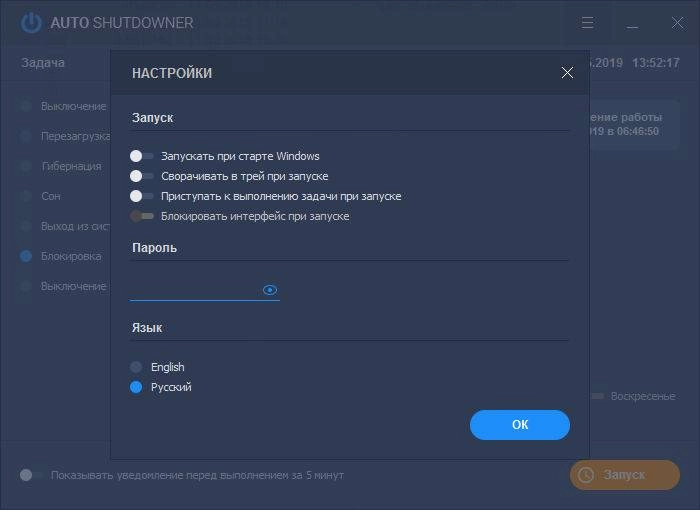Image resolution: width=700 pixels, height=510 pixels.
Task: Show password with the eye icon
Action: (x=270, y=290)
